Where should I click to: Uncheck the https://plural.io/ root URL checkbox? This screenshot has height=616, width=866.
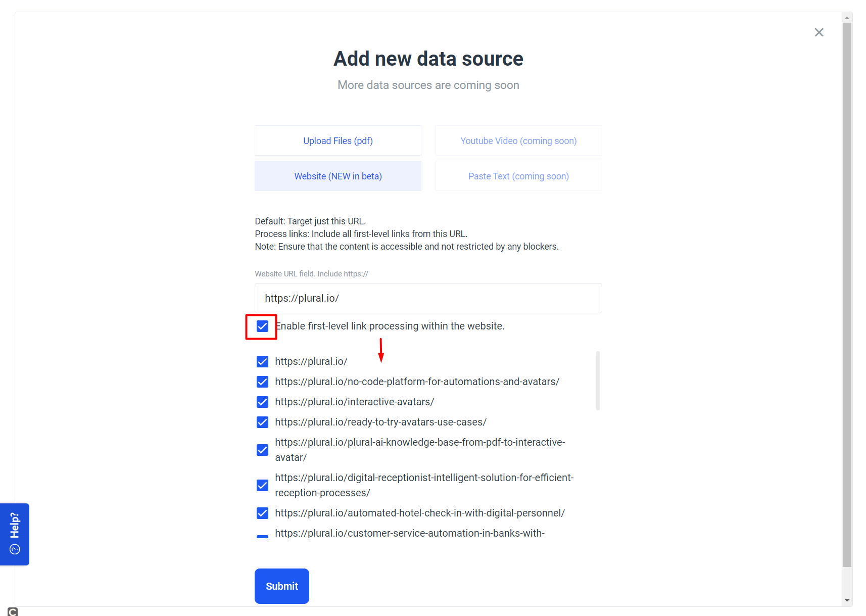coord(262,362)
